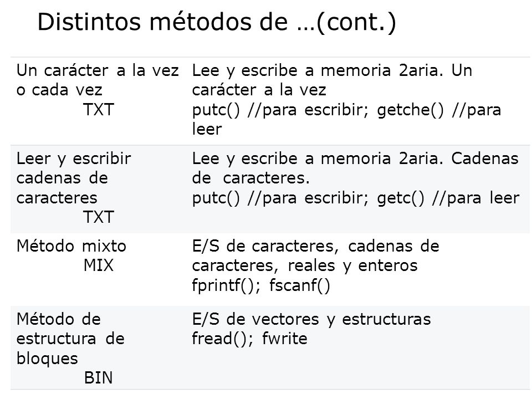Select the 'Método de' cell text
The width and height of the screenshot is (532, 399).
[59, 319]
